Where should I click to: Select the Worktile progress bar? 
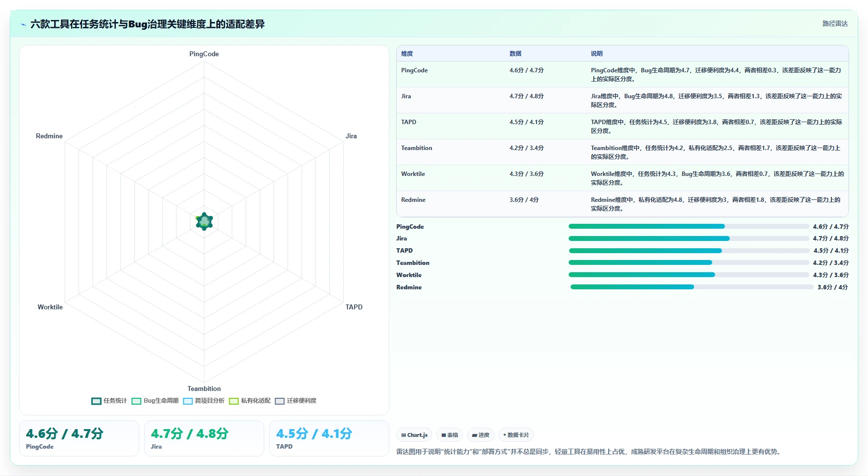click(689, 275)
